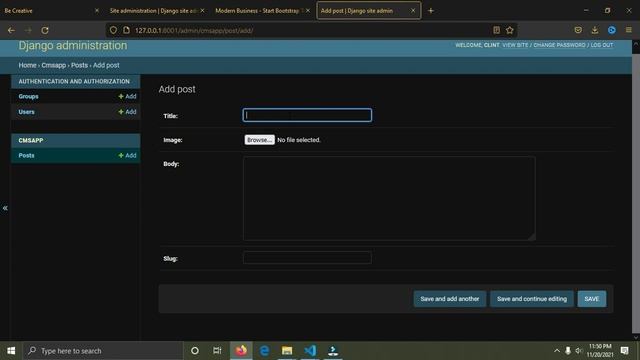Open a new browser tab with plus
Screen dimensions: 640x360
click(431, 11)
